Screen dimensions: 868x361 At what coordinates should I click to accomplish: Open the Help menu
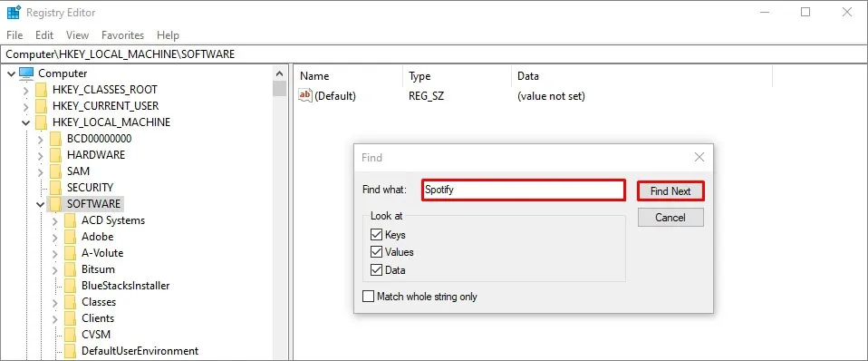point(168,35)
